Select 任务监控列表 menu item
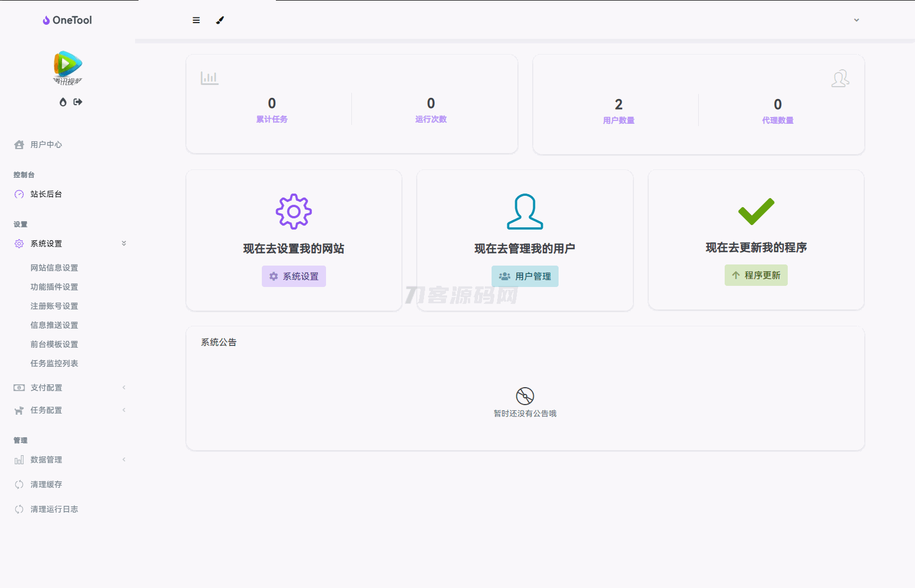This screenshot has width=915, height=588. tap(54, 363)
